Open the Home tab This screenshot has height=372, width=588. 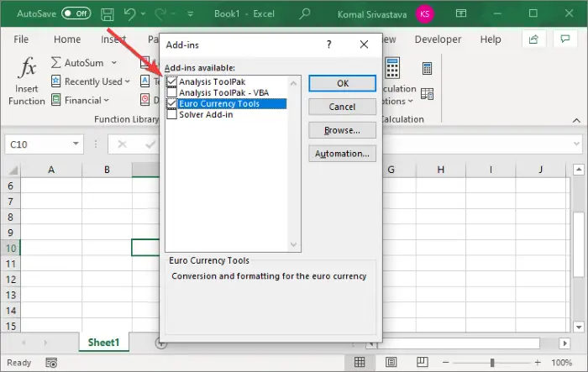67,39
